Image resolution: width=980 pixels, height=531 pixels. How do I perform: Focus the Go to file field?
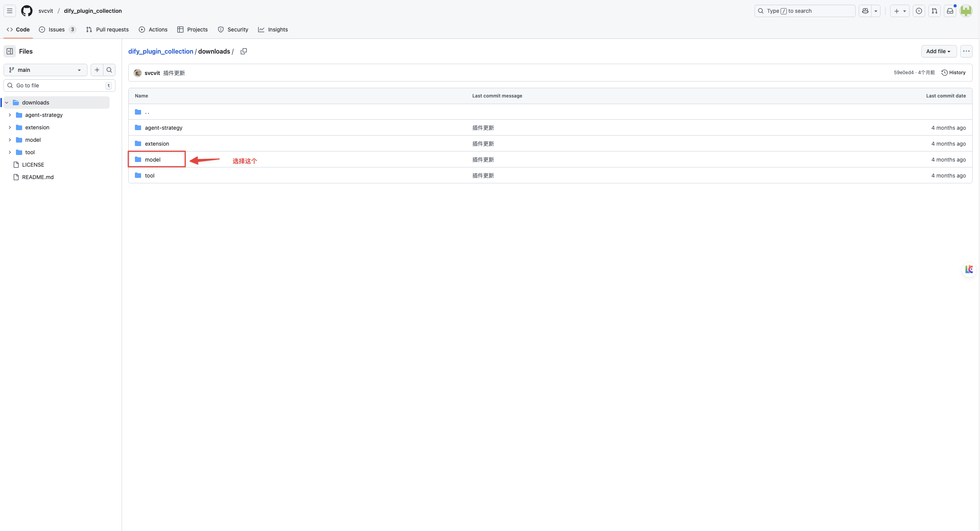coord(59,85)
